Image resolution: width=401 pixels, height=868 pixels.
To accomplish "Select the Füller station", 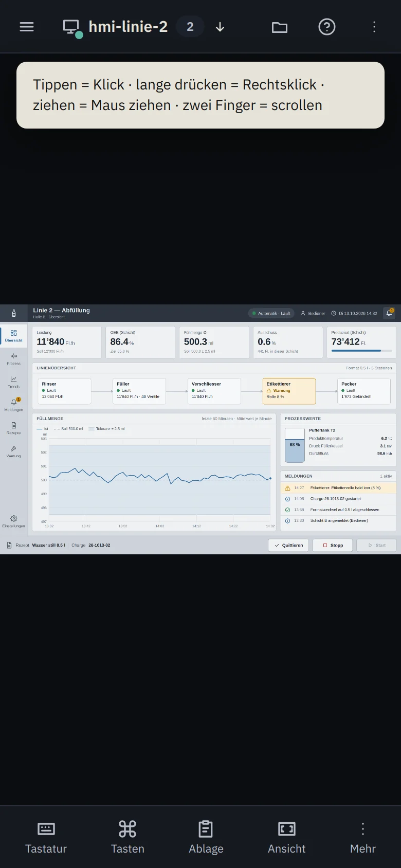I will (139, 391).
